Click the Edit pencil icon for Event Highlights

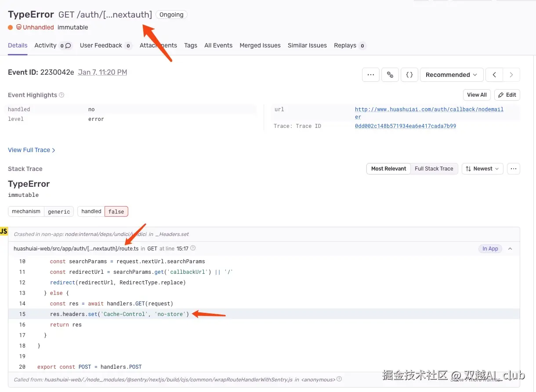[507, 95]
